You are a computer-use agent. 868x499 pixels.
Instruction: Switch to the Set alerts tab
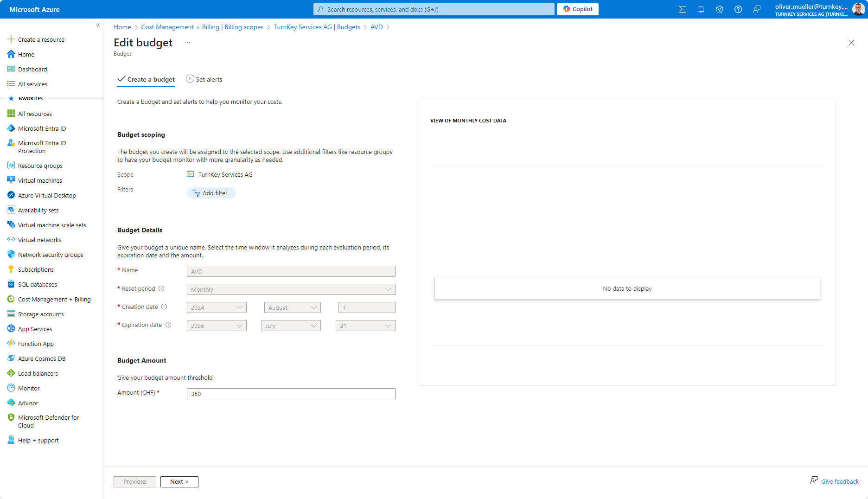204,79
